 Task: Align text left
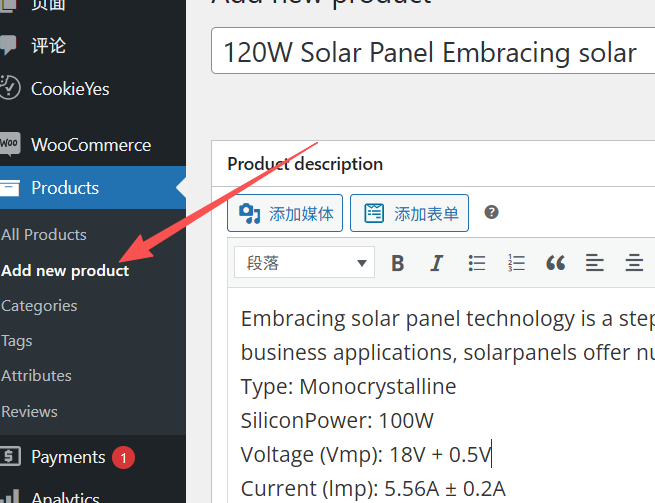(x=595, y=263)
